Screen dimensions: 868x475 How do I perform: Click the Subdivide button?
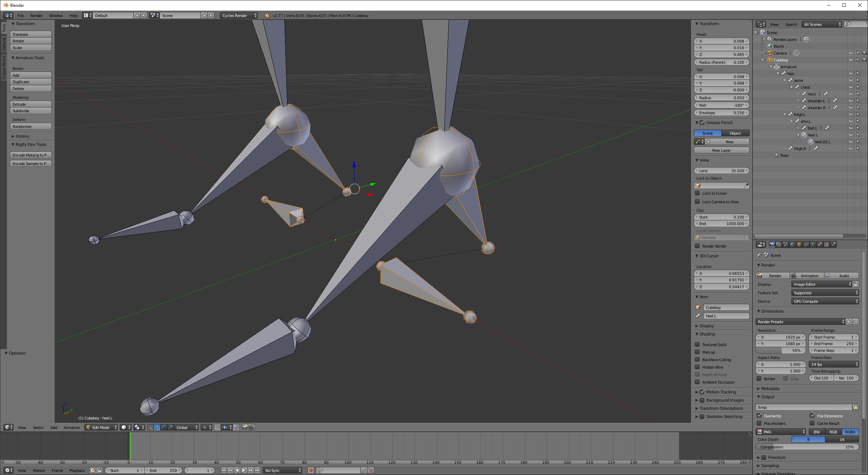[31, 111]
